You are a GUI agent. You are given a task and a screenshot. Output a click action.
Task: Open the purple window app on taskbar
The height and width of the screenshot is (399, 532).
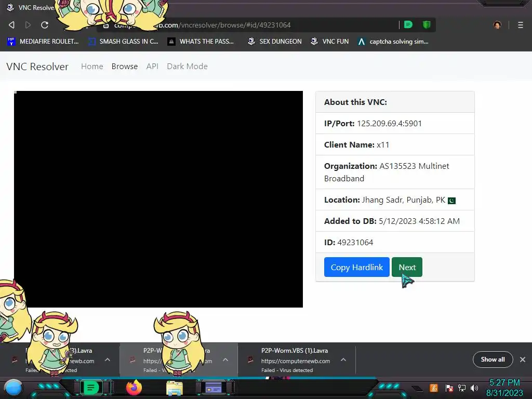(214, 388)
